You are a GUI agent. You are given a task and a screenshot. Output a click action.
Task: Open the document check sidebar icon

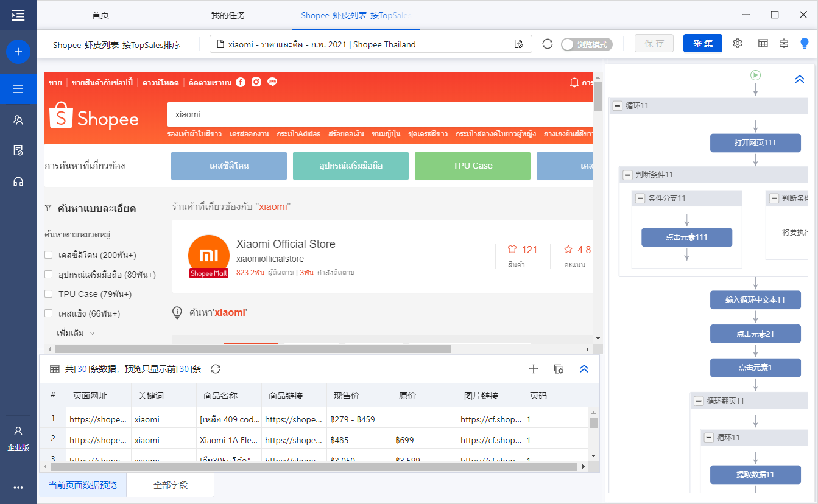click(18, 150)
